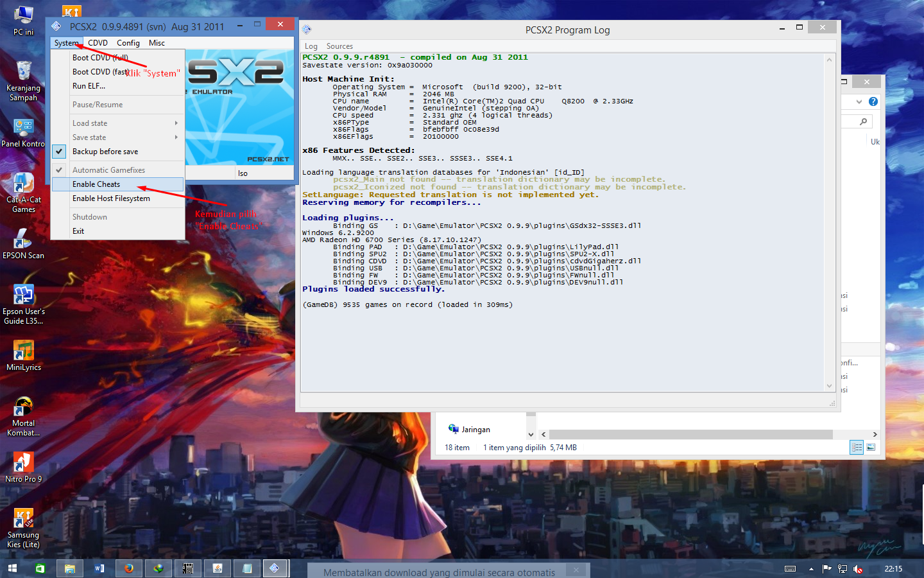Open the CDVD menu

(98, 43)
